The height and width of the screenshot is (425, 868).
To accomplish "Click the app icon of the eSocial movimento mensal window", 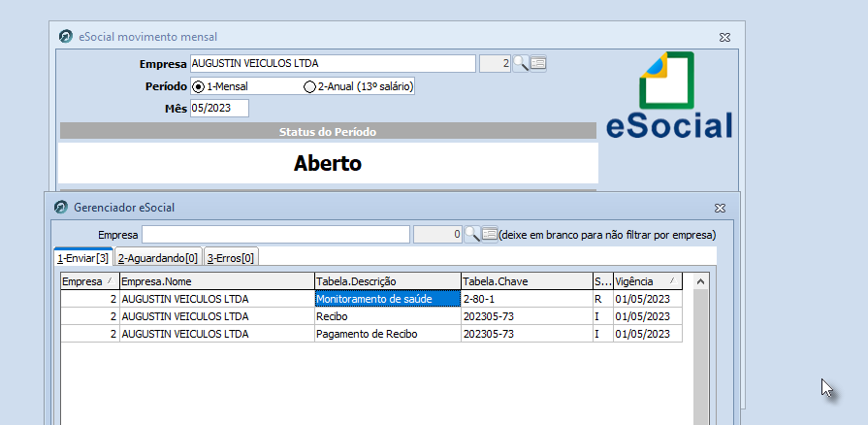I will pyautogui.click(x=66, y=37).
